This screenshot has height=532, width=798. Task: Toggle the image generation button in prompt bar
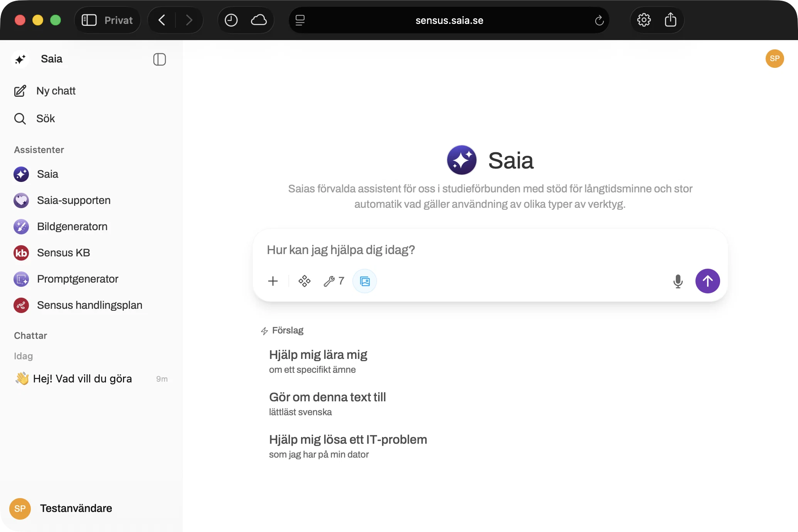(365, 281)
